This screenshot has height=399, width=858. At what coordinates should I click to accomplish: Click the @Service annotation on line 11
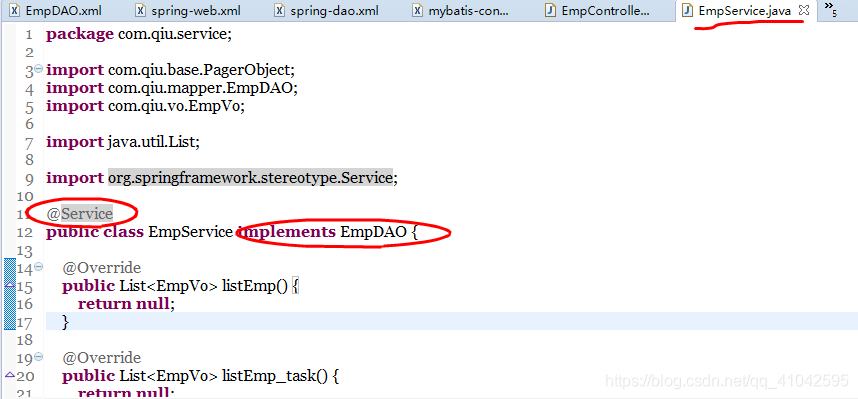pos(80,214)
